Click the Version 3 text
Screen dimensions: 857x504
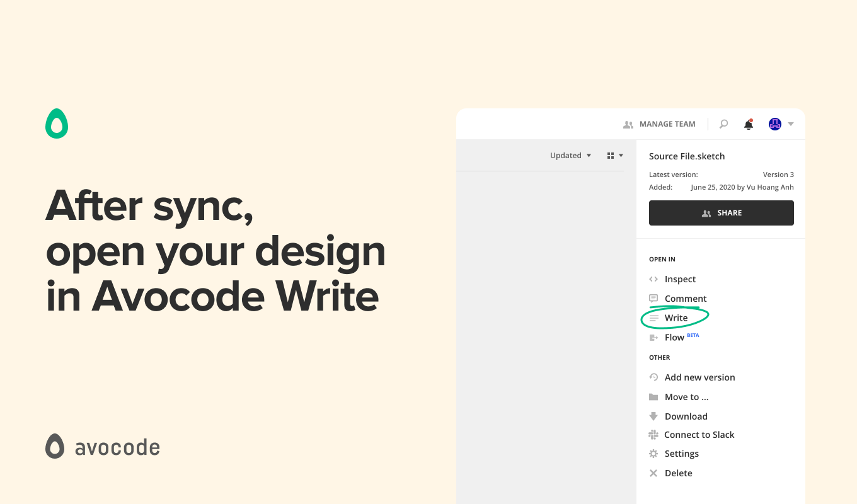(778, 175)
